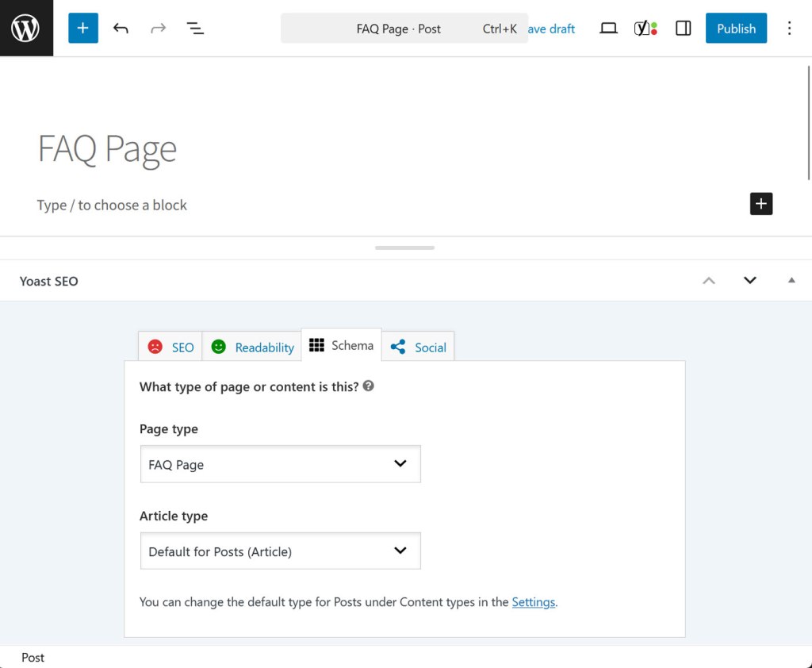Image resolution: width=812 pixels, height=668 pixels.
Task: Move the Yoast SEO panel up
Action: click(708, 280)
